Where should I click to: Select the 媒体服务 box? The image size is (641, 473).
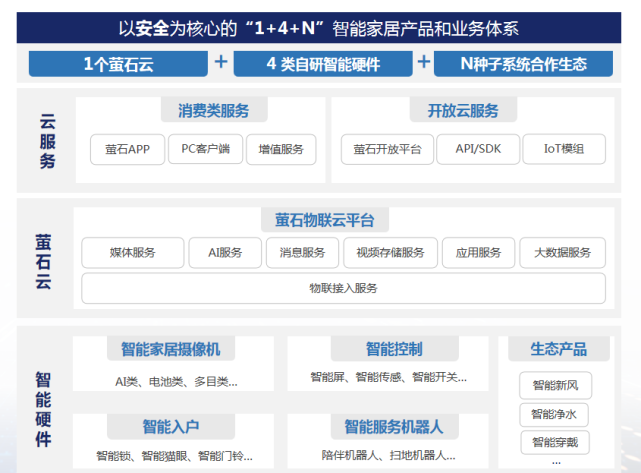tap(133, 253)
